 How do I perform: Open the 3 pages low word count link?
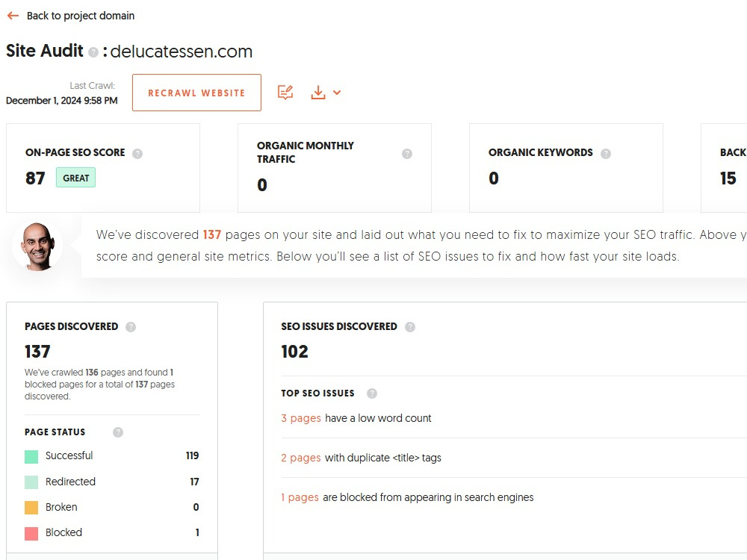pyautogui.click(x=301, y=418)
